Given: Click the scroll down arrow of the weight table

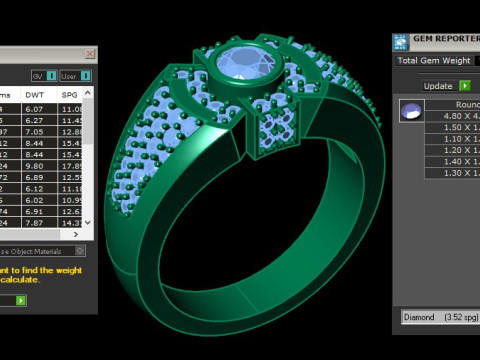Looking at the screenshot, I should (x=88, y=222).
